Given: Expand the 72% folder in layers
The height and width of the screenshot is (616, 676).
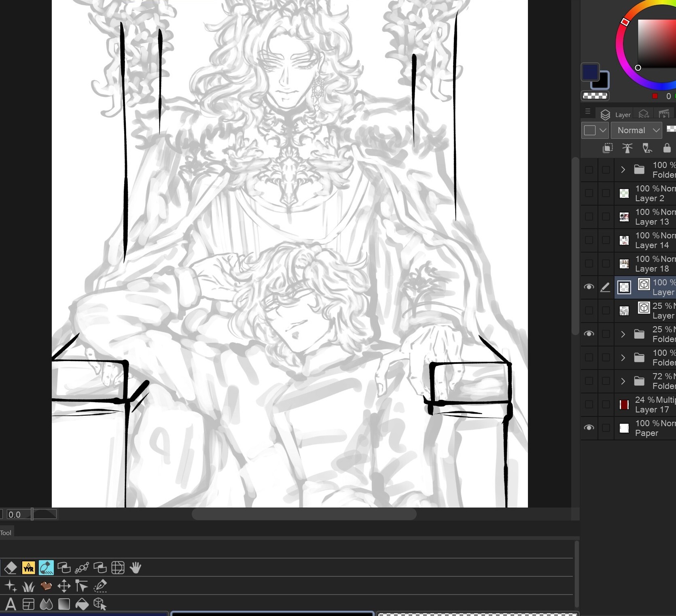Looking at the screenshot, I should [623, 381].
